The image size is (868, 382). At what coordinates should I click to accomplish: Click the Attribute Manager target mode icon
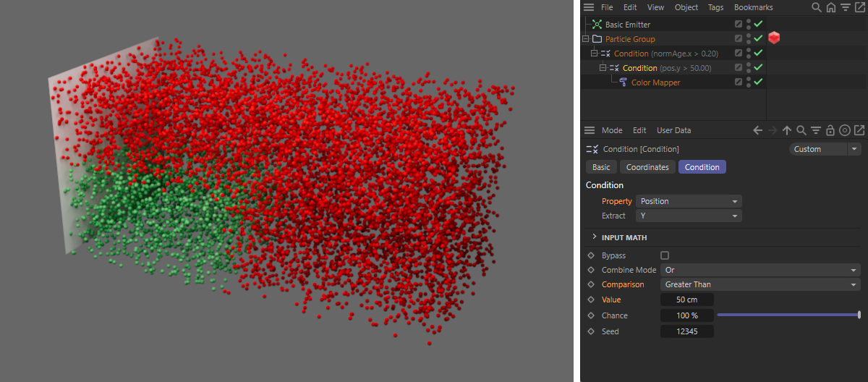tap(844, 130)
